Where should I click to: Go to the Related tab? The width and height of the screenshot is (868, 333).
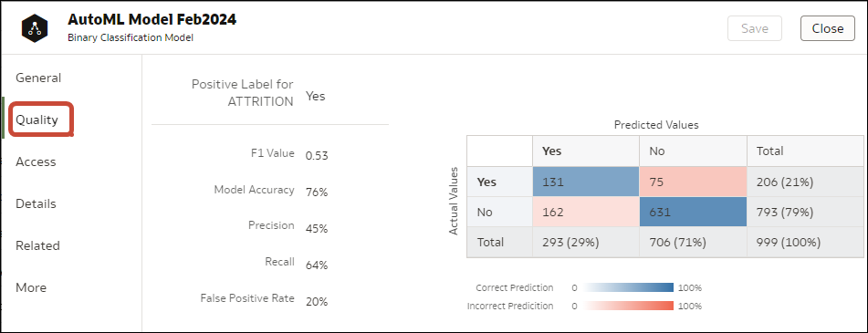click(x=37, y=245)
